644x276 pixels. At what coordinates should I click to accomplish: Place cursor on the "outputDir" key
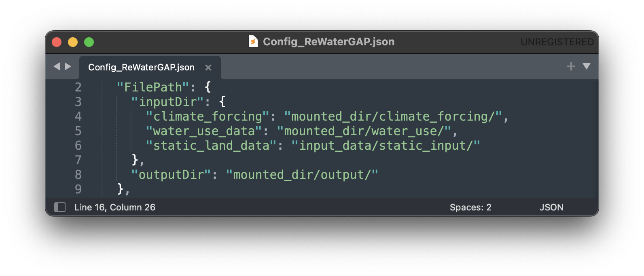coord(171,175)
